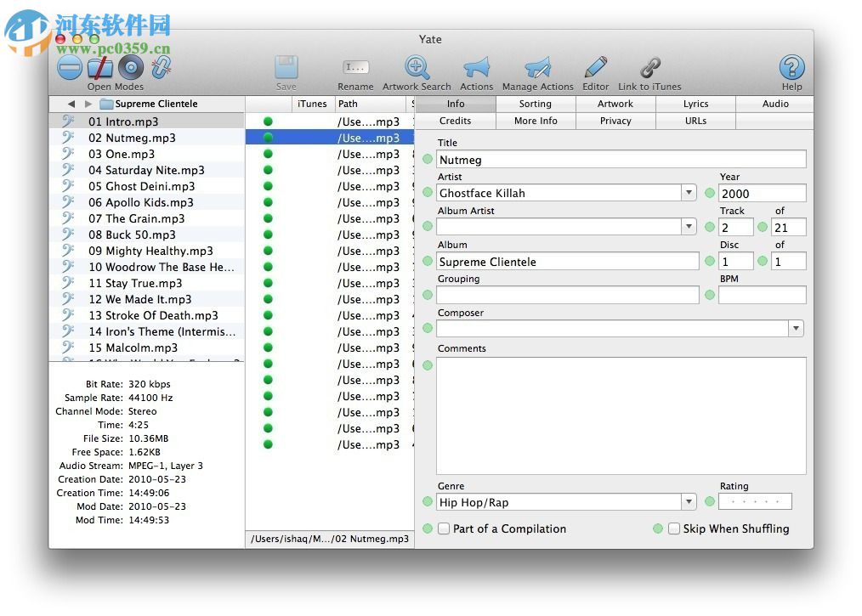Click the back navigation arrow above file list
The width and height of the screenshot is (862, 616).
coord(71,104)
